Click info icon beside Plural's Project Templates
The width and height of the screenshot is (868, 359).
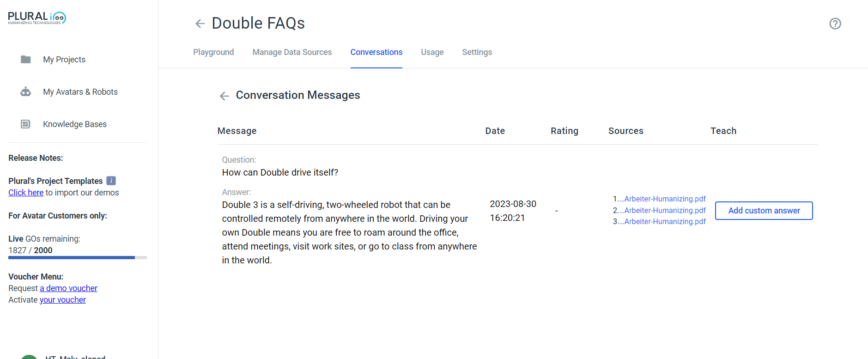[111, 181]
